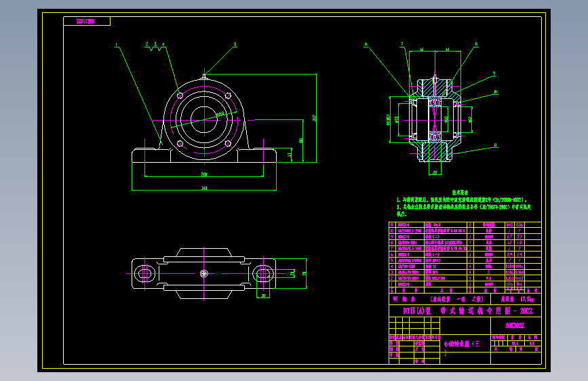Click the bottom-right bolt hole in front view
Screen dimensions: 588x381
pos(228,144)
